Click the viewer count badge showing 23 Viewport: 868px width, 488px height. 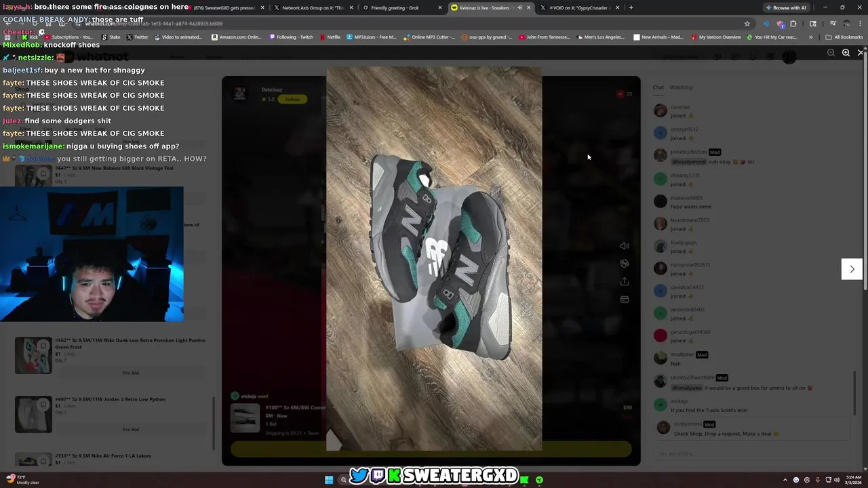coord(625,94)
